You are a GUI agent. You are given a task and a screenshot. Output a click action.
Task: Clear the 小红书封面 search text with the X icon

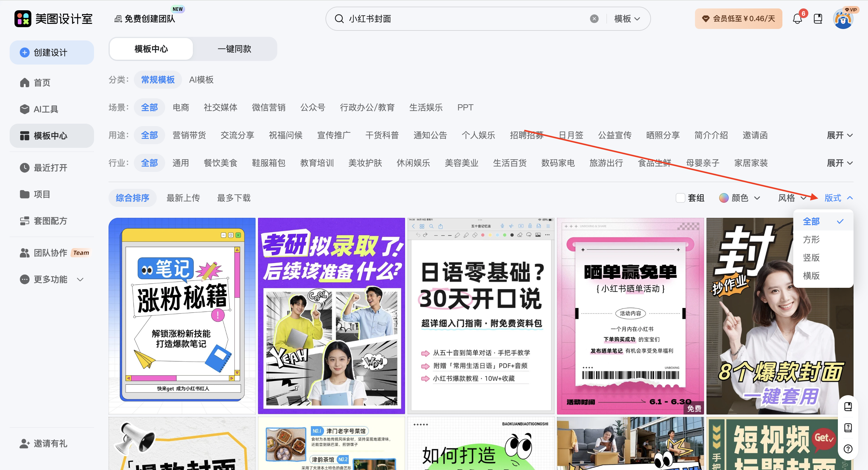(594, 19)
